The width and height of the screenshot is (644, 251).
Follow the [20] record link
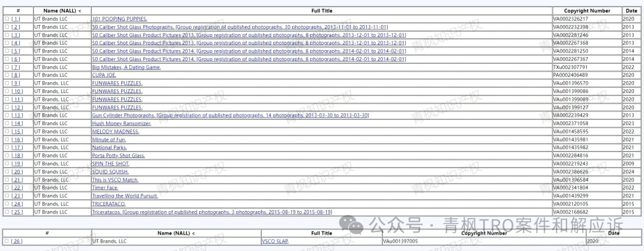tap(17, 172)
